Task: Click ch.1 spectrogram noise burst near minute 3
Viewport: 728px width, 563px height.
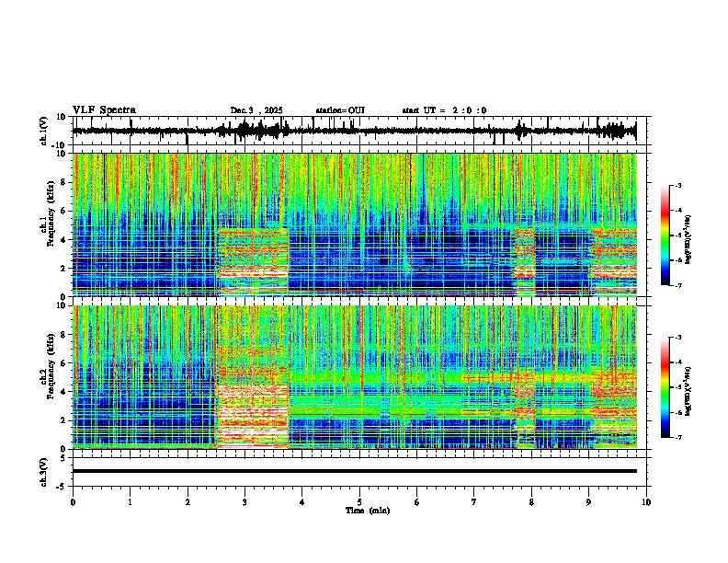Action: coord(253,261)
